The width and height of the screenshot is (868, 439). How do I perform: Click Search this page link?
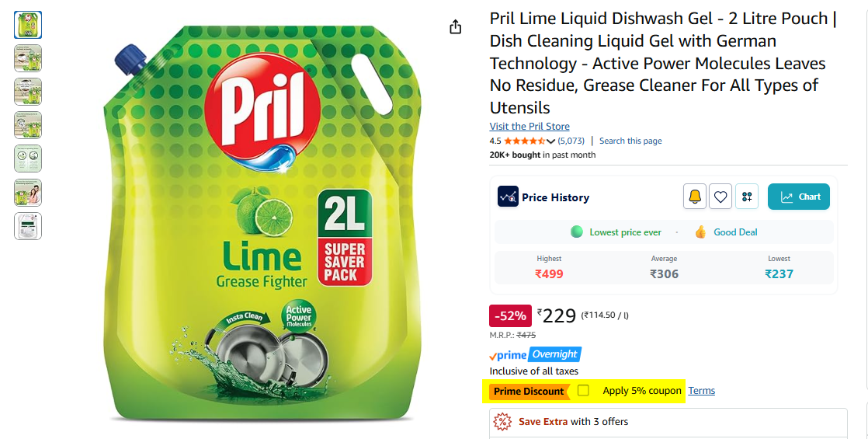[630, 141]
